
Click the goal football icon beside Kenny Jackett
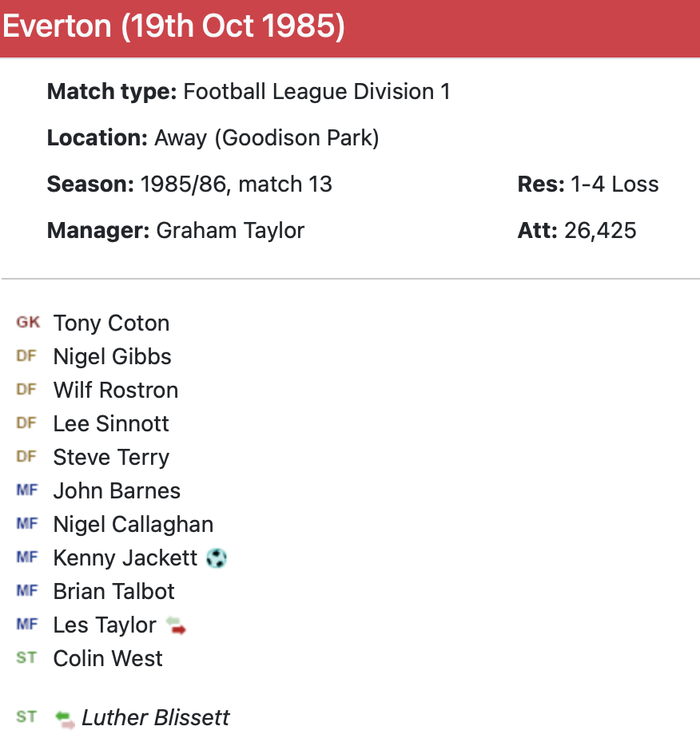click(216, 558)
